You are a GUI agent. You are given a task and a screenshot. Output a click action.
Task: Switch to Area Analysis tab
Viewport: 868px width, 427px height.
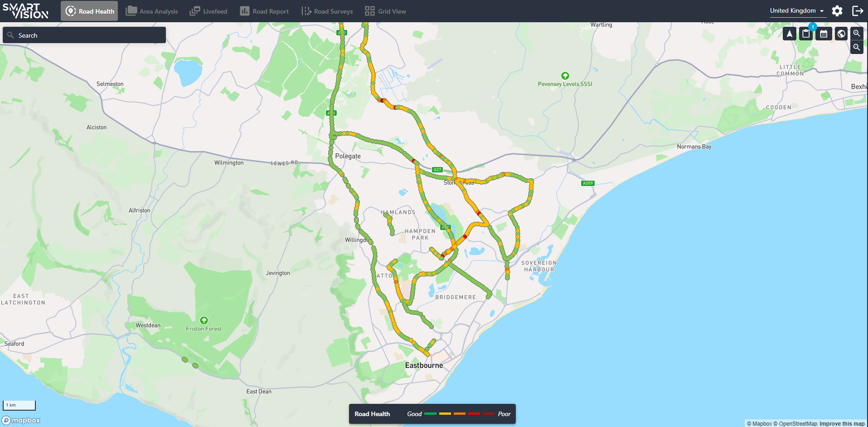pyautogui.click(x=152, y=11)
